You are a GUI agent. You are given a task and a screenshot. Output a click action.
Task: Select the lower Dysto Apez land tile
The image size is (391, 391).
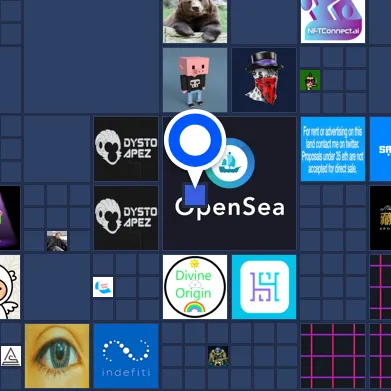coord(126,218)
